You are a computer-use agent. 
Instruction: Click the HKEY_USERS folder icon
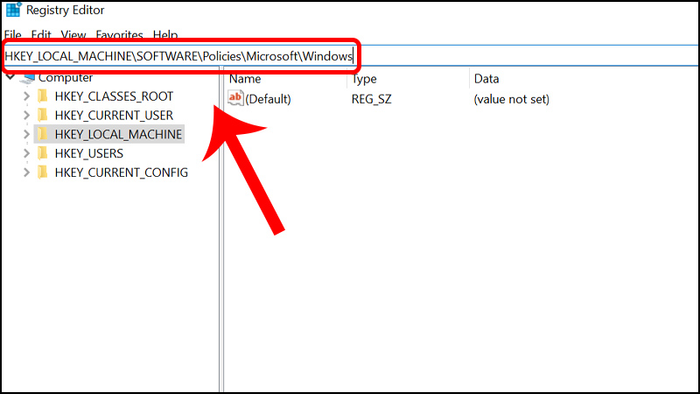tap(42, 153)
